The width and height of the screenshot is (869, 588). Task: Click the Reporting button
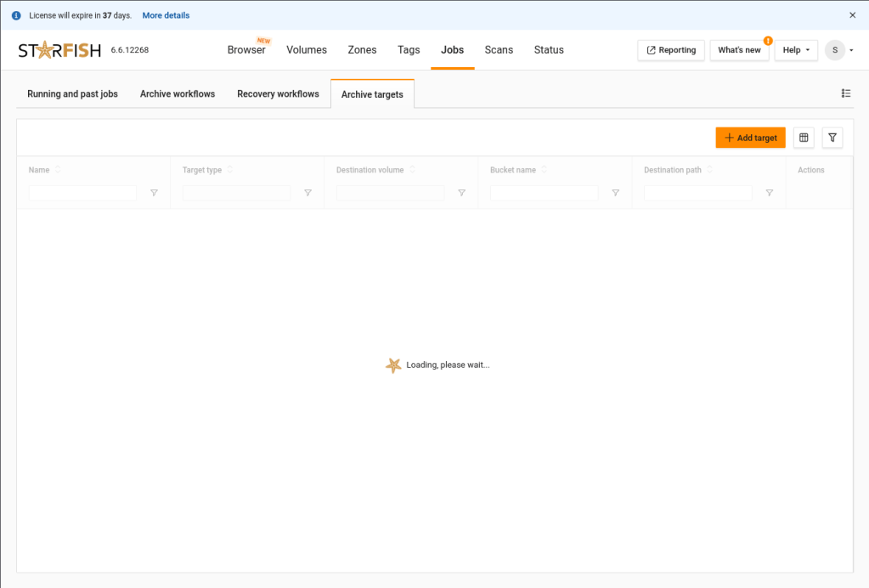(671, 50)
